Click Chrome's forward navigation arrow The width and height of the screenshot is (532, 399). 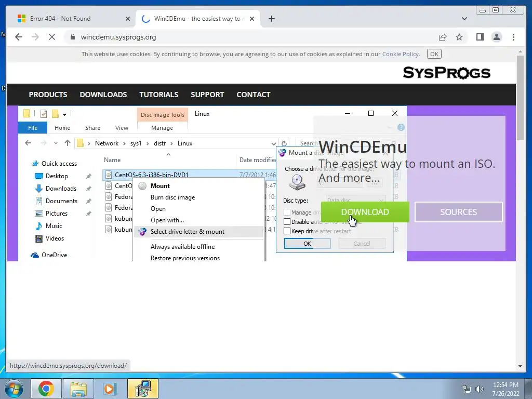coord(35,37)
